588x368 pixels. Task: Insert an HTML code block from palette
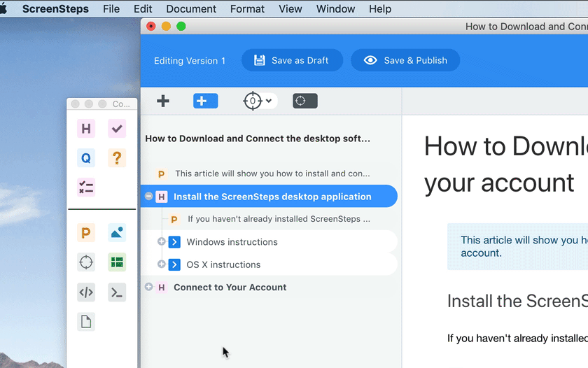(86, 292)
